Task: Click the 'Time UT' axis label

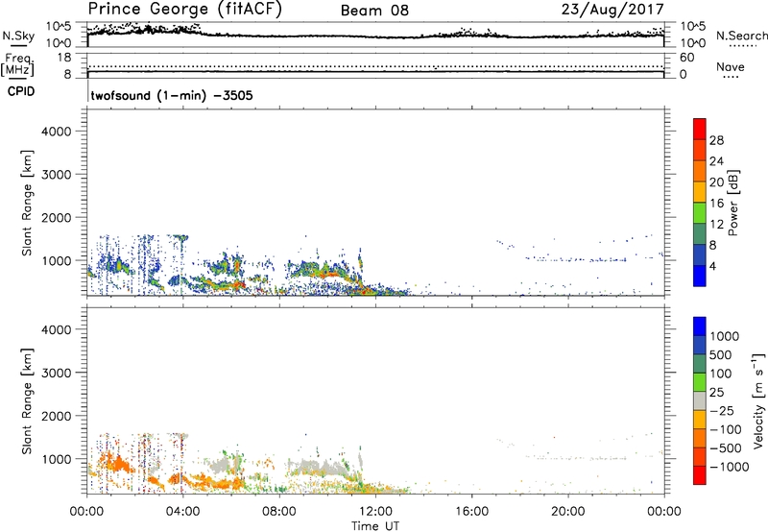Action: (375, 526)
